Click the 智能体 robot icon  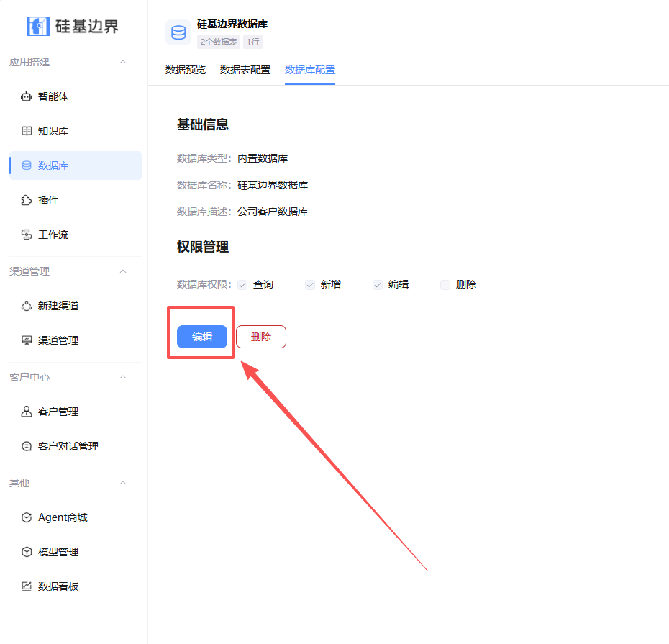tap(27, 96)
